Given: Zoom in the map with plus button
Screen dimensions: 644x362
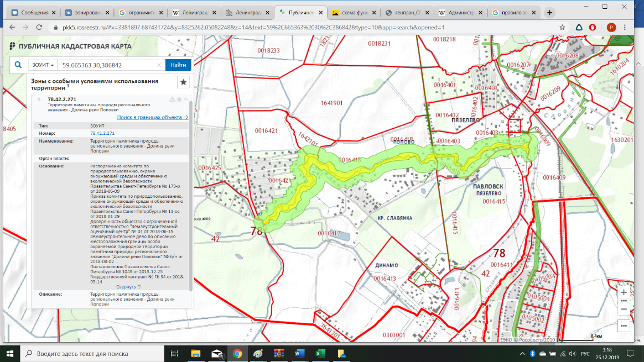Looking at the screenshot, I should (624, 292).
